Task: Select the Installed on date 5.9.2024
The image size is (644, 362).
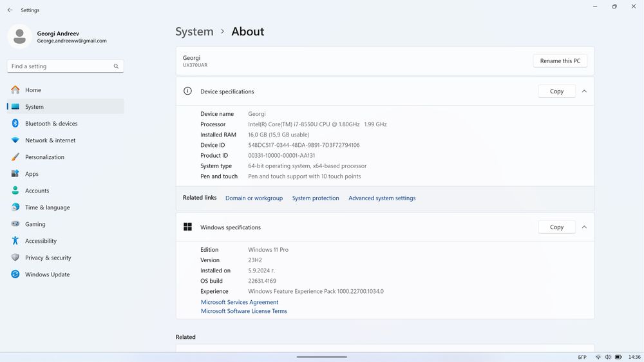Action: click(261, 271)
